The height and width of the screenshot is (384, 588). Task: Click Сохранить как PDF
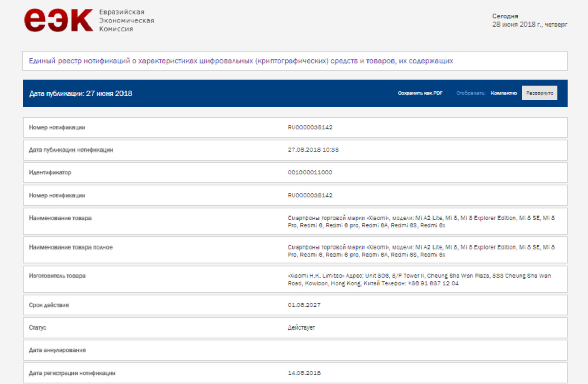pyautogui.click(x=420, y=93)
